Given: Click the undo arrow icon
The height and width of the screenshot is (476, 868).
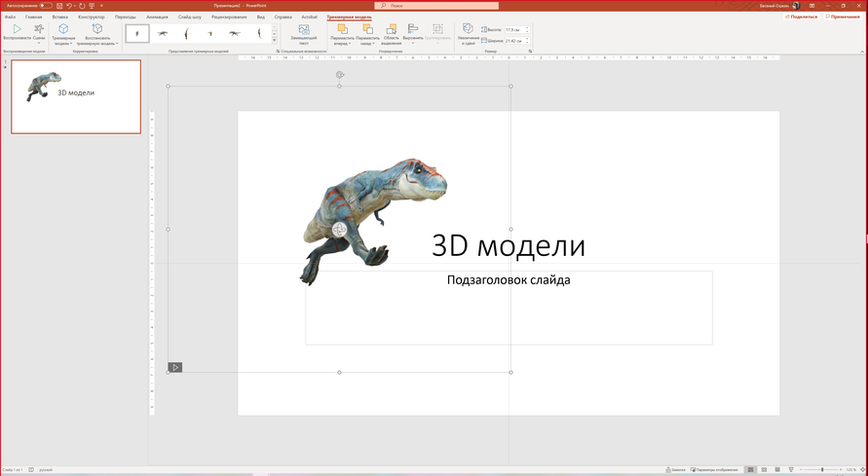Looking at the screenshot, I should pos(70,6).
